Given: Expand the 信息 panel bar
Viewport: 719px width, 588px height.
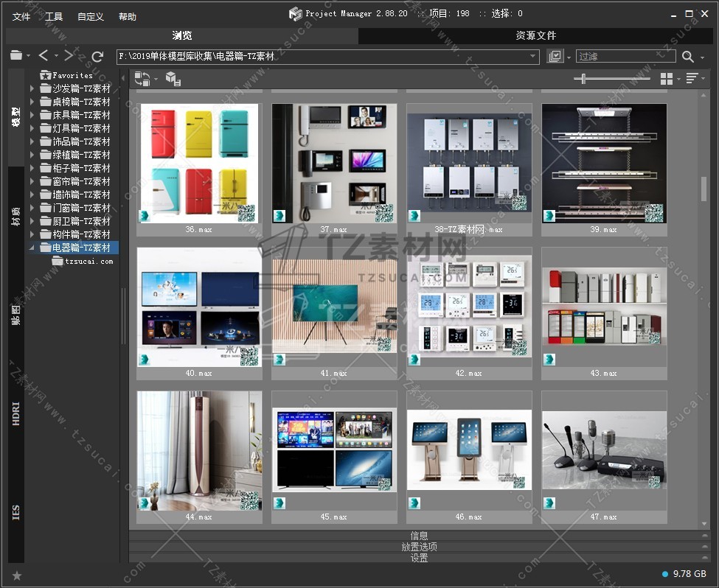Looking at the screenshot, I should (419, 536).
